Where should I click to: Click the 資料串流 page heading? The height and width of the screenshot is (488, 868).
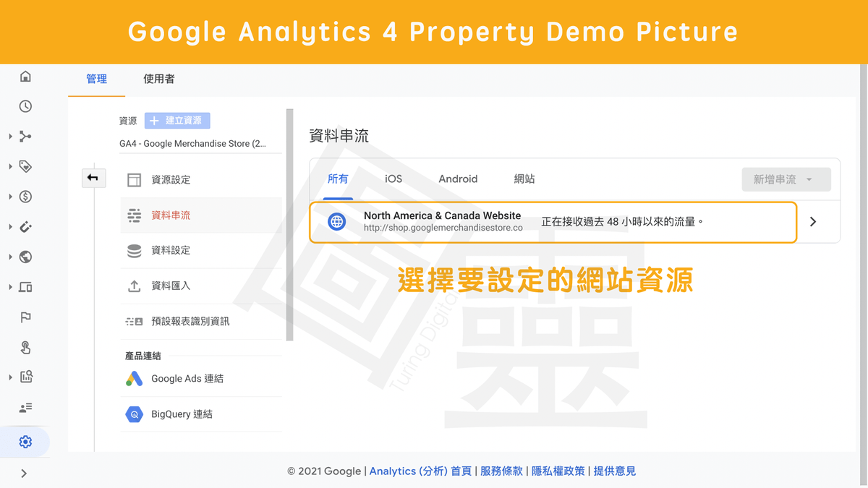point(339,136)
